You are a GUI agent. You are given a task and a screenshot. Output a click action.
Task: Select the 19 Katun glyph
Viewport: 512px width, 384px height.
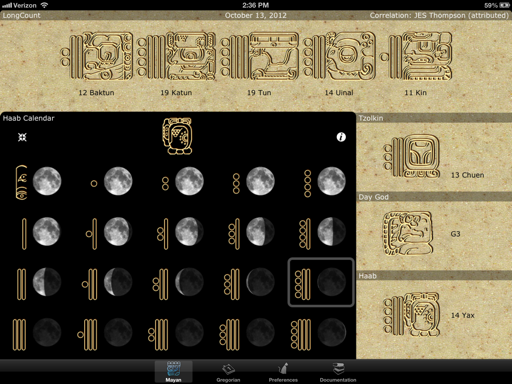click(176, 56)
